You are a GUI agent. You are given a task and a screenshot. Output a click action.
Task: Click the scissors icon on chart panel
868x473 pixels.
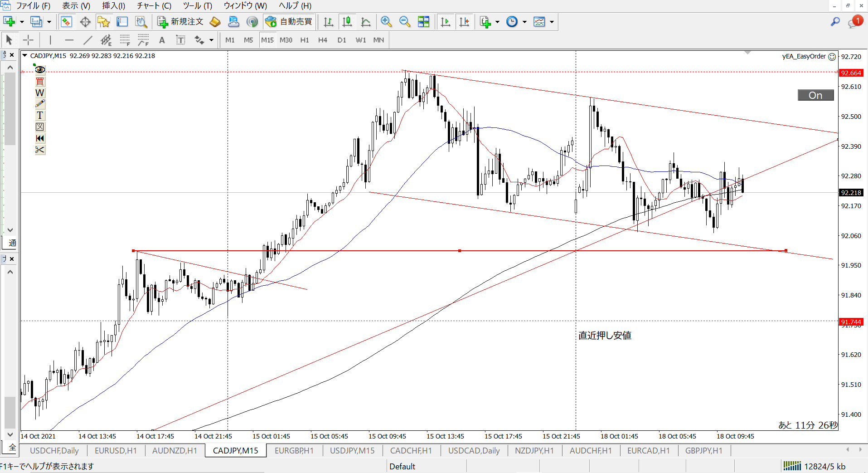pyautogui.click(x=40, y=150)
